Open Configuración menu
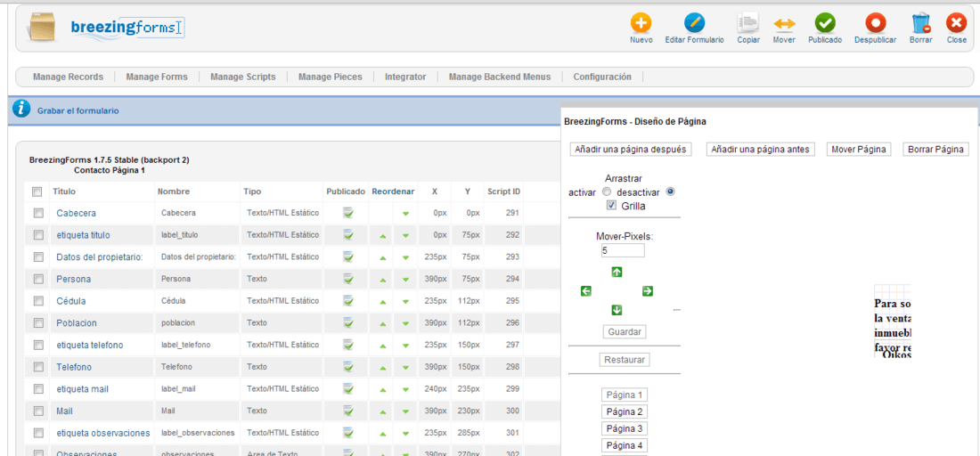Screen dimensions: 980x456 [602, 77]
